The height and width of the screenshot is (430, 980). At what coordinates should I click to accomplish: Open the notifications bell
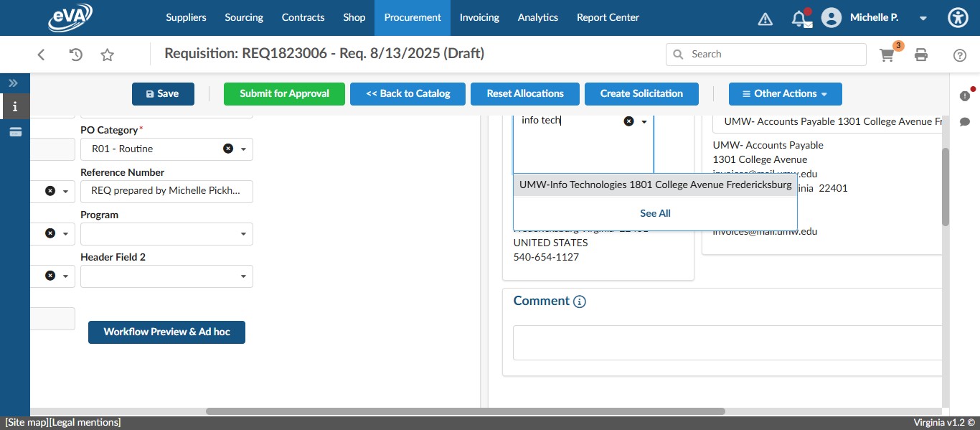801,18
